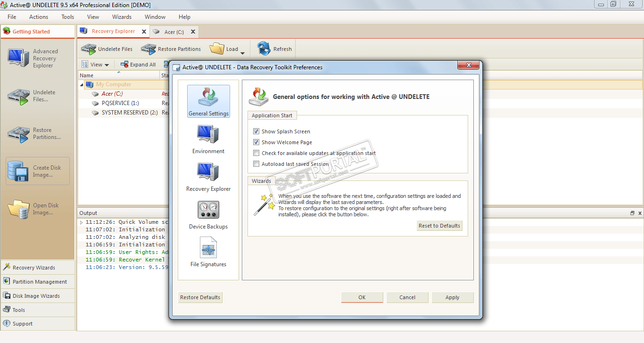This screenshot has height=343, width=644.
Task: Switch to Recovery Explorer preferences category
Action: [208, 177]
